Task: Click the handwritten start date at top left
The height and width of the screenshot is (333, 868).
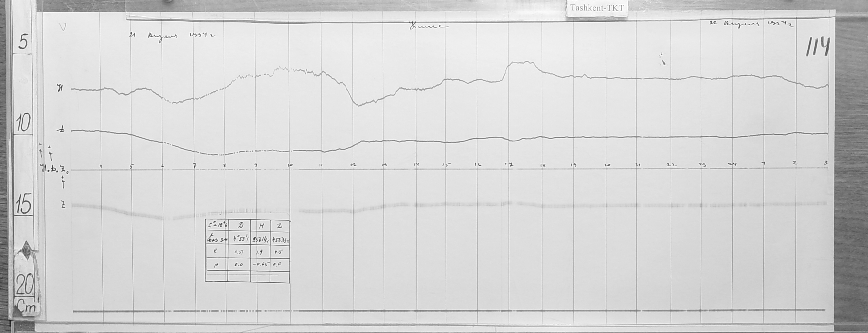Action: coord(172,36)
